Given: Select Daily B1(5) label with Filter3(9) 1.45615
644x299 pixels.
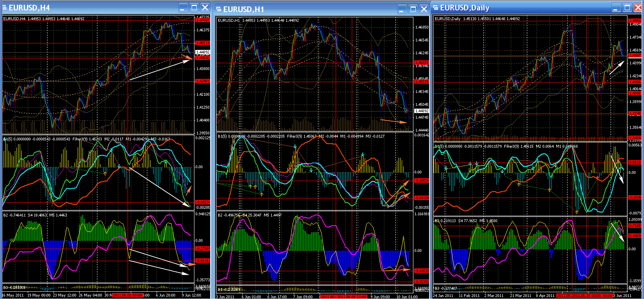Looking at the screenshot, I should 506,146.
